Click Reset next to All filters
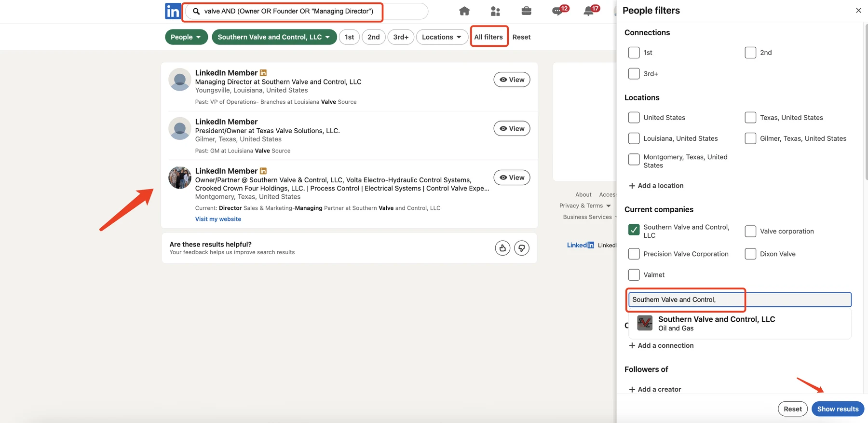This screenshot has height=423, width=868. click(521, 37)
